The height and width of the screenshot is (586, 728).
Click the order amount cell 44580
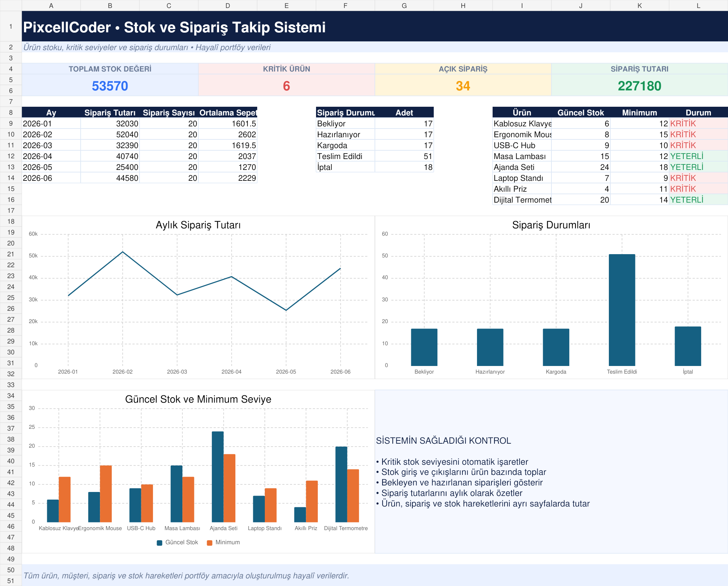110,178
